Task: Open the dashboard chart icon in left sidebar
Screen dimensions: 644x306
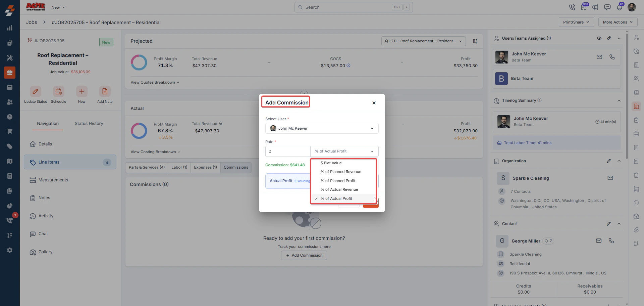Action: pyautogui.click(x=10, y=28)
